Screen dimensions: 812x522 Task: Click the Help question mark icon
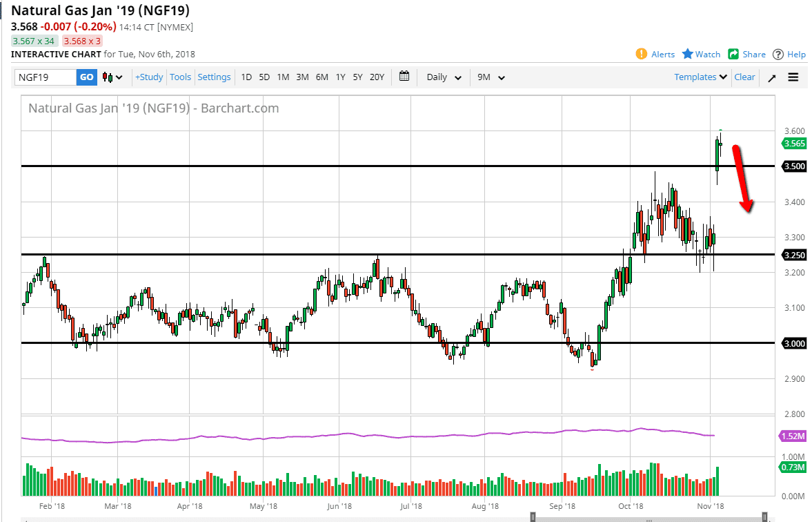pos(778,55)
